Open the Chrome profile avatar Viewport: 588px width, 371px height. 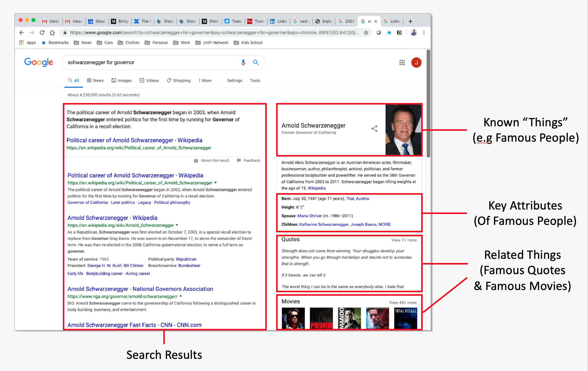(x=414, y=32)
